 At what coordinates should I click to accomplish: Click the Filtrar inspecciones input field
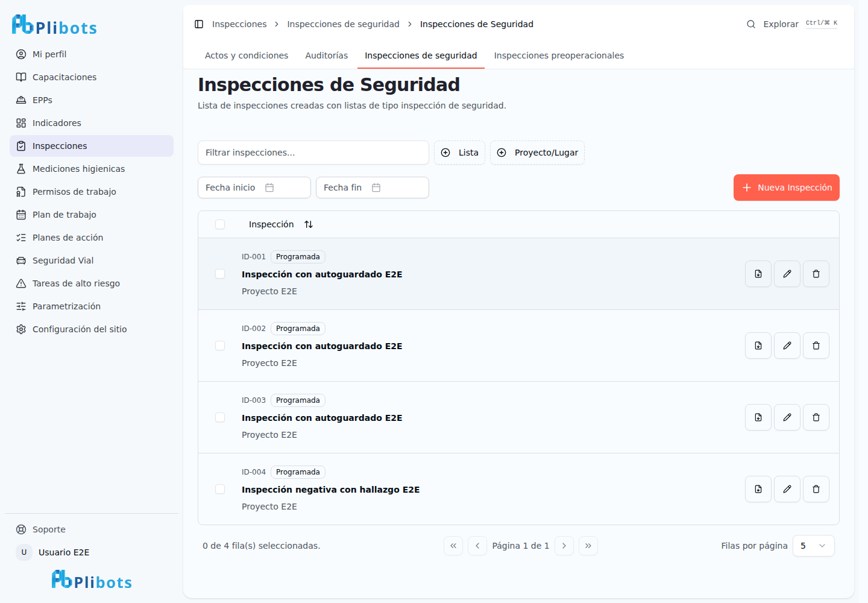[x=313, y=153]
